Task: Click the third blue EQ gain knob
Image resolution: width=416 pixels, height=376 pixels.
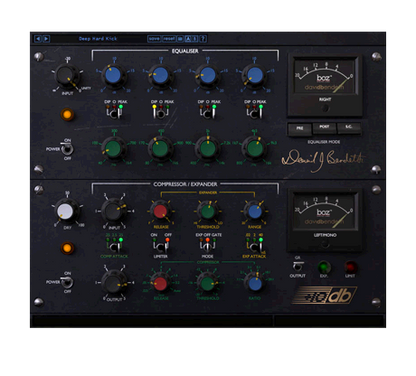Action: 207,75
